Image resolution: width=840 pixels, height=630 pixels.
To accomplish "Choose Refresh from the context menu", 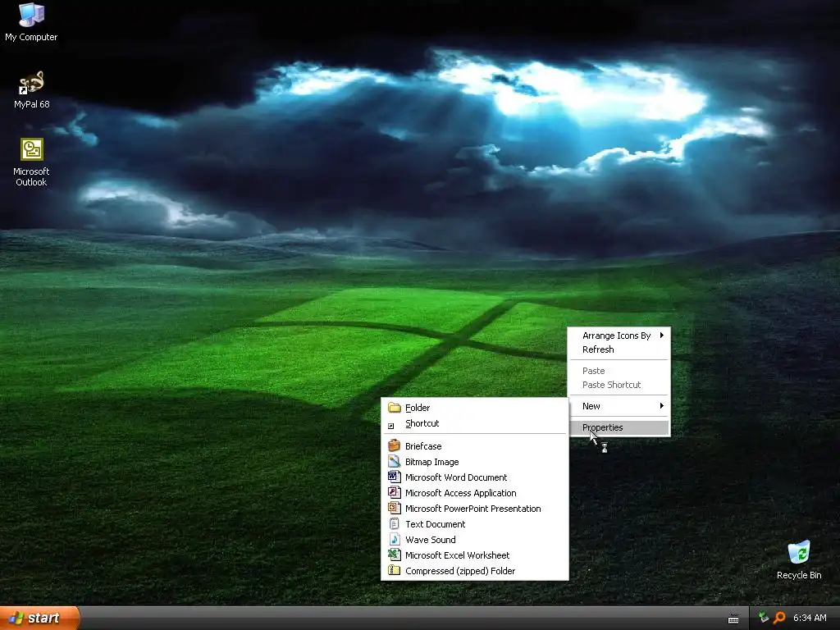I will tap(619, 349).
